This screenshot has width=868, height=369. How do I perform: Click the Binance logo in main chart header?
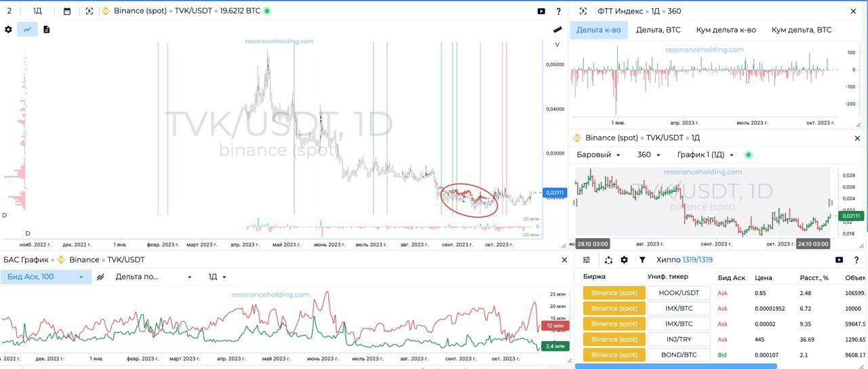[106, 12]
